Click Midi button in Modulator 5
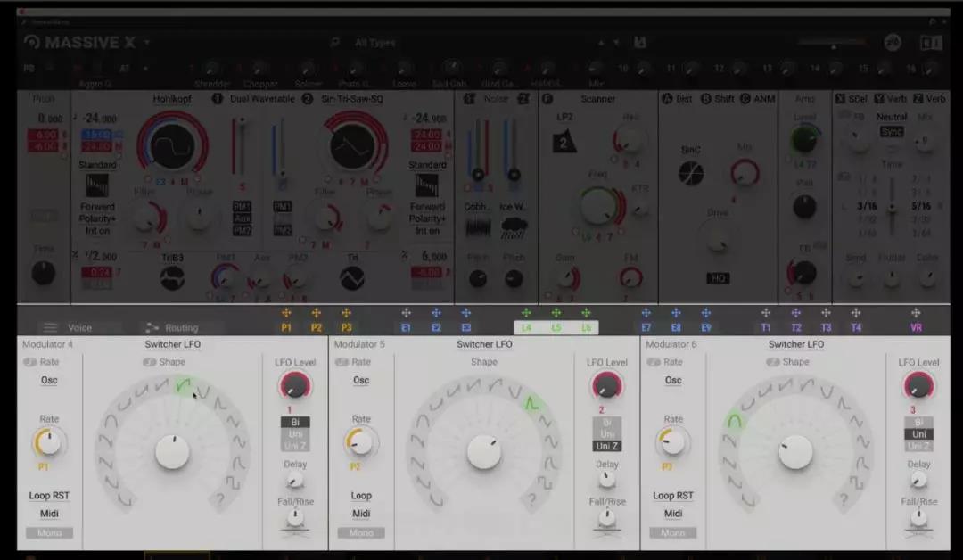 coord(361,514)
